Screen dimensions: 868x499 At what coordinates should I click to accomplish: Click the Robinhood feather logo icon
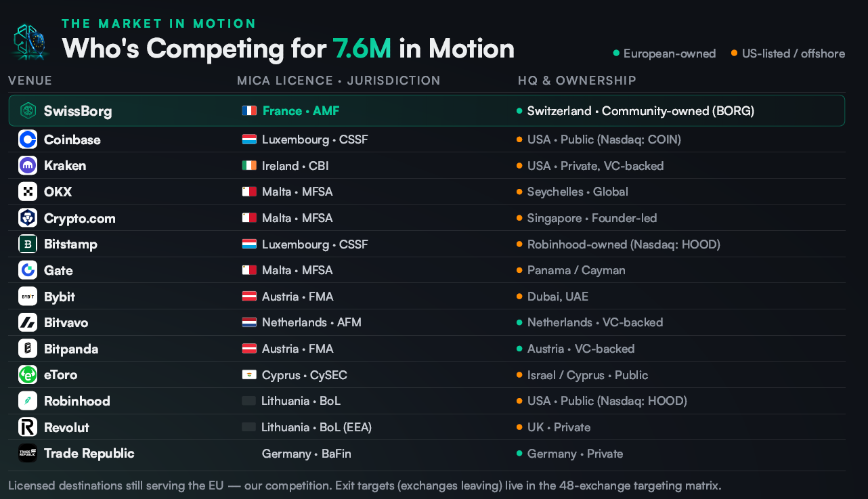pos(28,401)
